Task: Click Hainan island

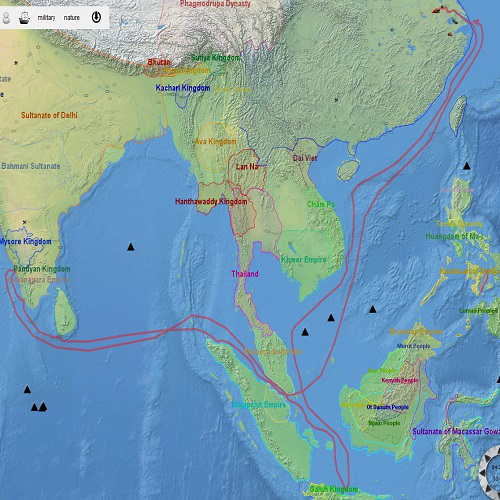Action: pos(348,170)
